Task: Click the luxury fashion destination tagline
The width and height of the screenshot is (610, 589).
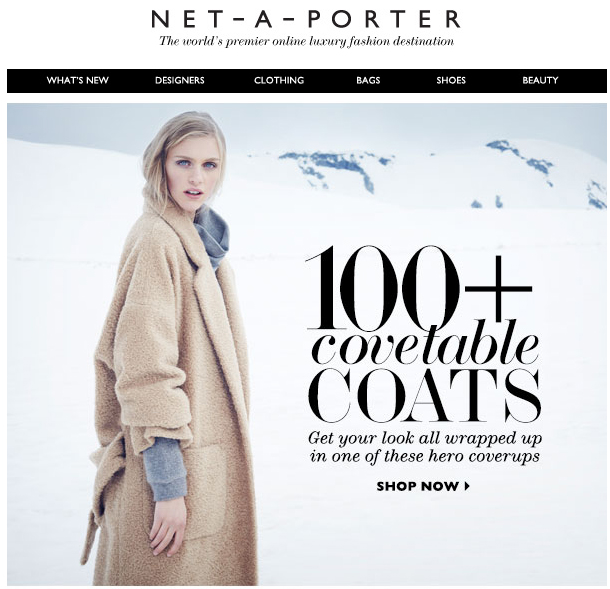Action: pos(306,41)
